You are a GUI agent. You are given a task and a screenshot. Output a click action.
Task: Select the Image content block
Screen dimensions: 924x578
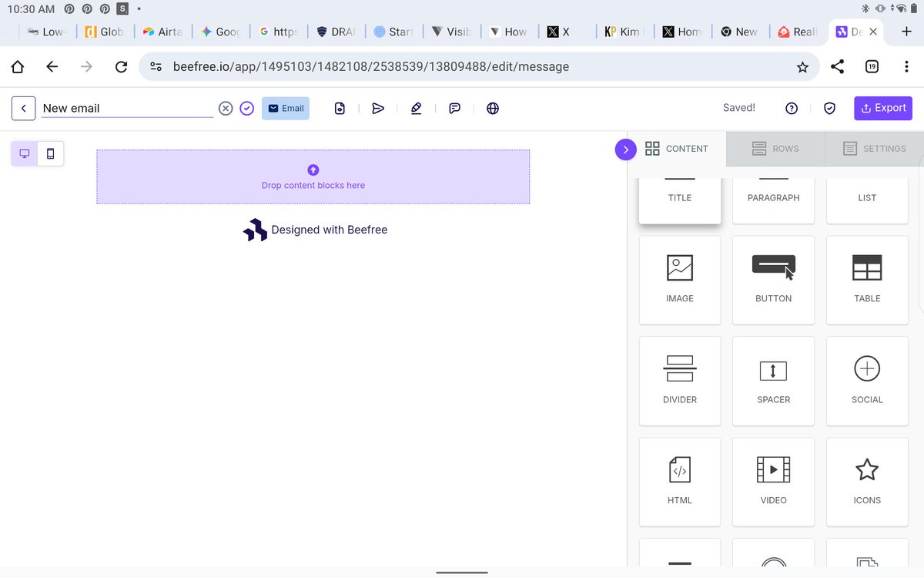coord(680,280)
